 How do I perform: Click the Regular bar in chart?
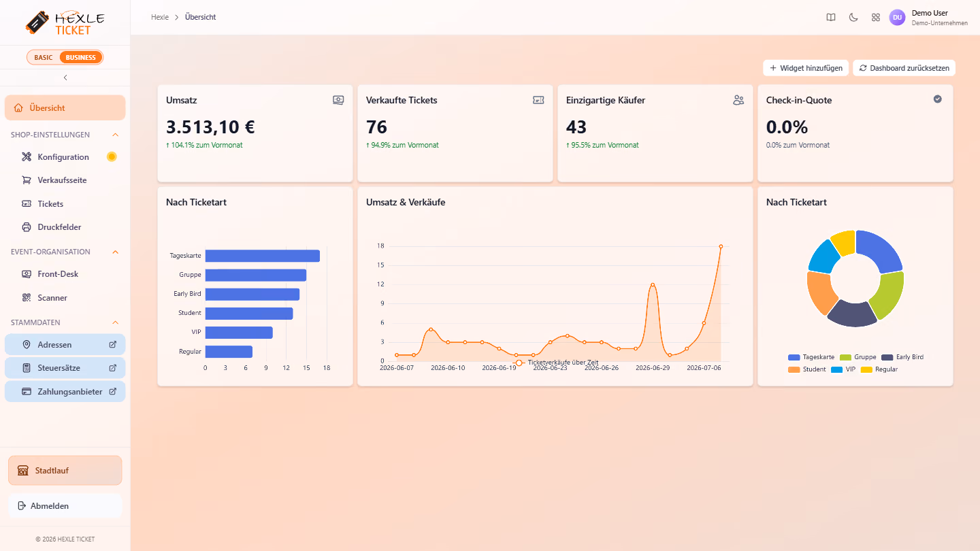[229, 352]
